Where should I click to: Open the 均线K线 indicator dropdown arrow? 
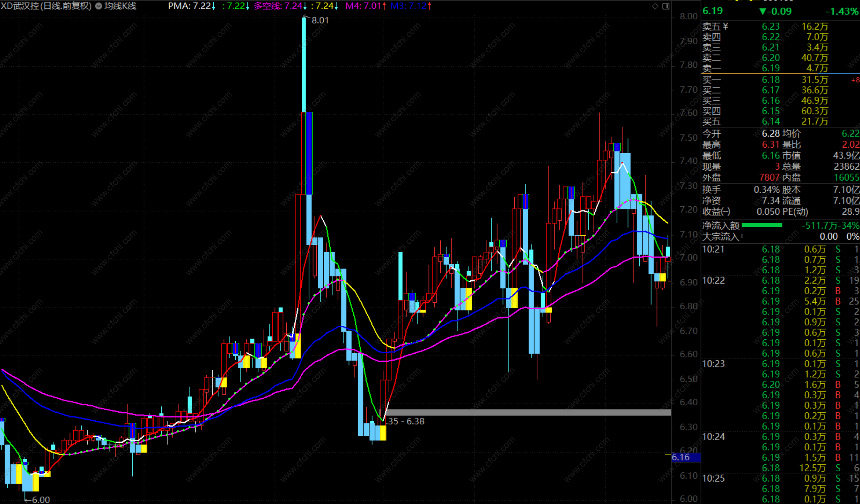(x=99, y=6)
